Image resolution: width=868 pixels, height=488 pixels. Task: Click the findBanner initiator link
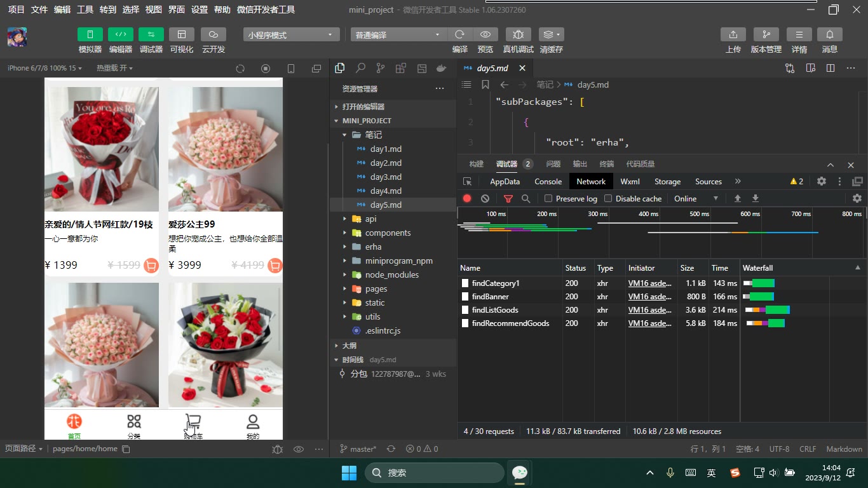(x=649, y=297)
